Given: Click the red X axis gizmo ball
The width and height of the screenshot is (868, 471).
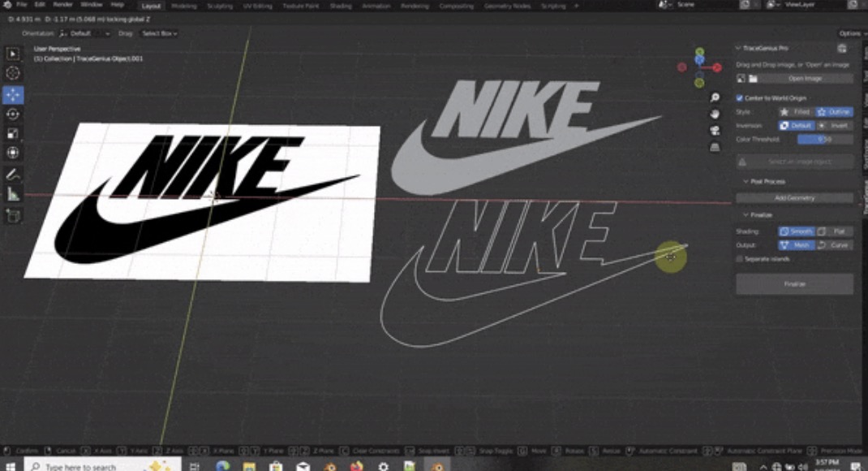Looking at the screenshot, I should (717, 67).
